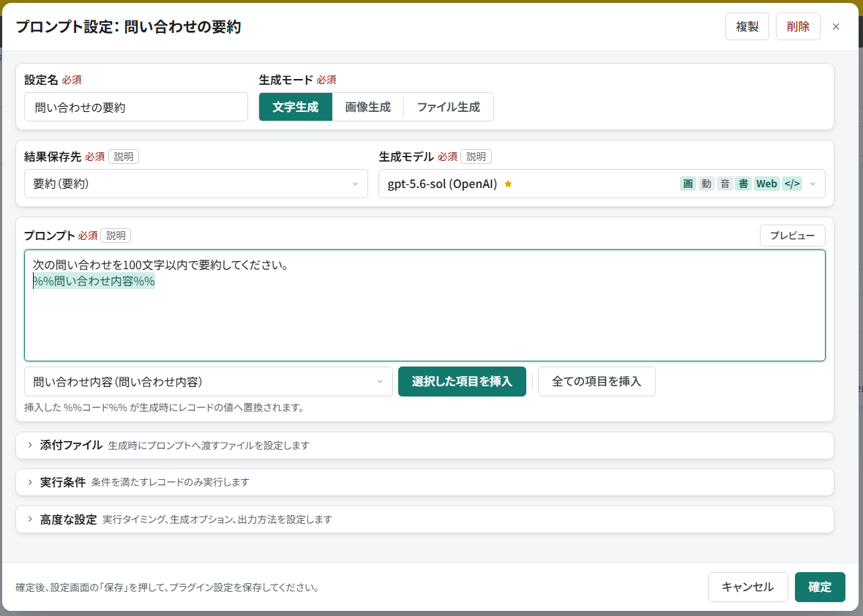863x616 pixels.
Task: Click the 画 capability badge
Action: [x=688, y=184]
